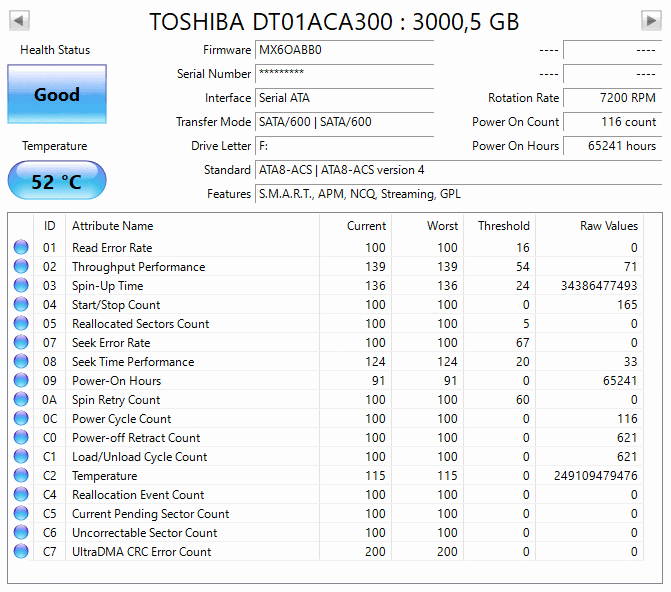
Task: Click status orb for Throughput Performance
Action: click(21, 266)
